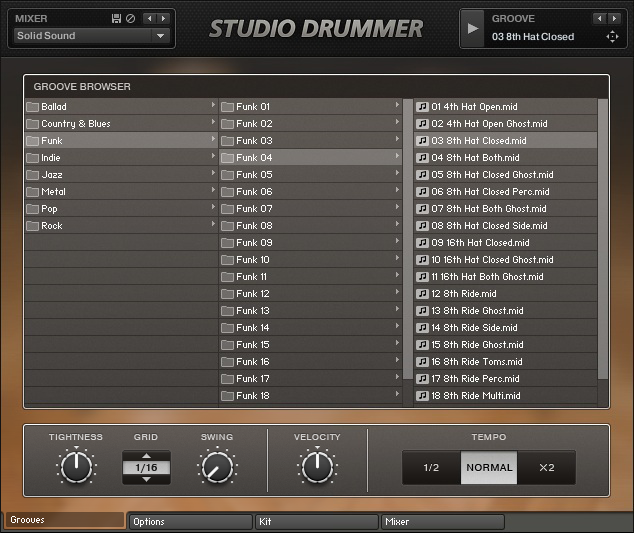Expand the Jazz folder arrow

(x=213, y=173)
